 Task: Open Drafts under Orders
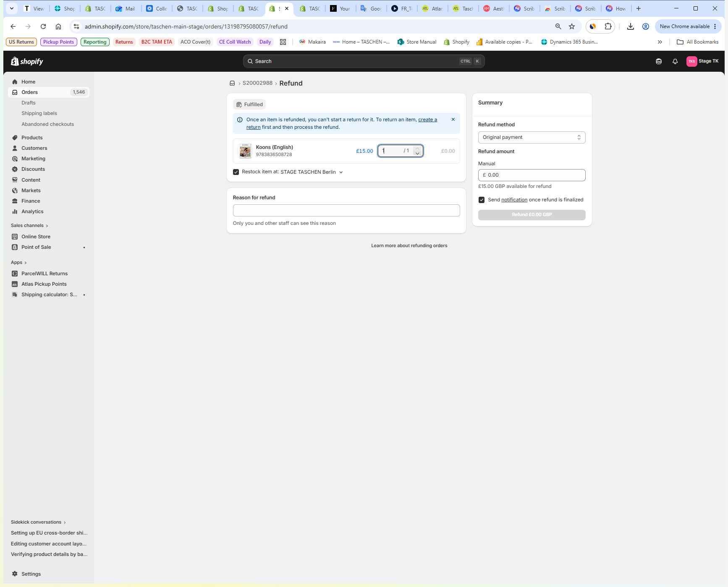pyautogui.click(x=29, y=103)
